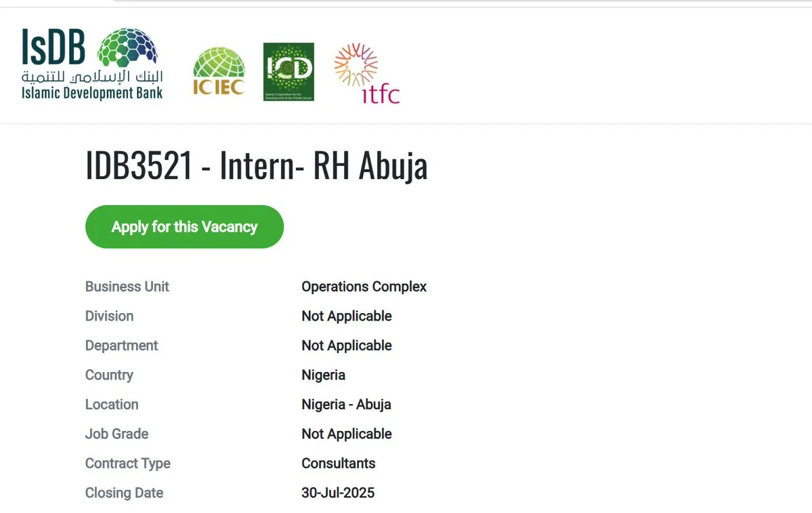Viewport: 812px width, 513px height.
Task: Select the Job Grade label
Action: pos(116,434)
